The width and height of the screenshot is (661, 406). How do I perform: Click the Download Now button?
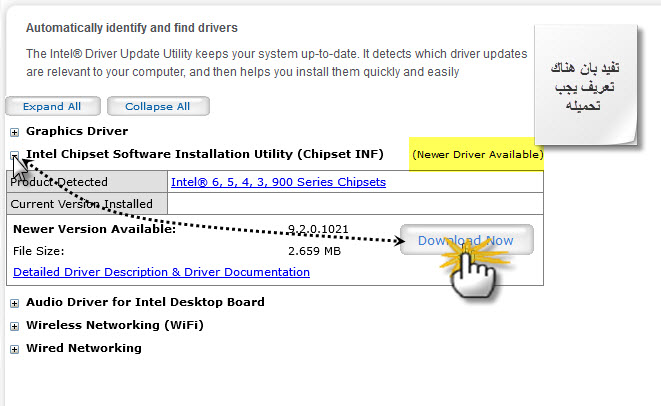coord(467,240)
